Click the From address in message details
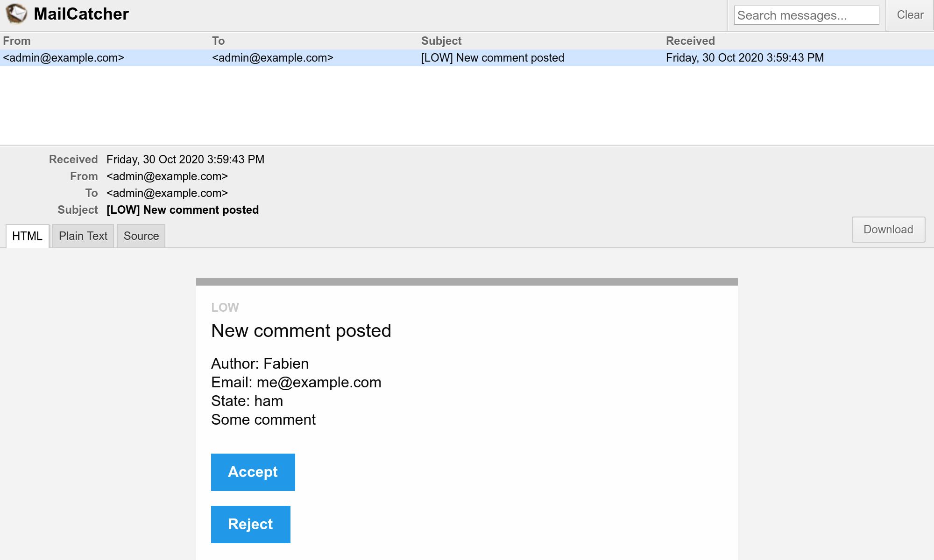Image resolution: width=934 pixels, height=560 pixels. point(167,176)
